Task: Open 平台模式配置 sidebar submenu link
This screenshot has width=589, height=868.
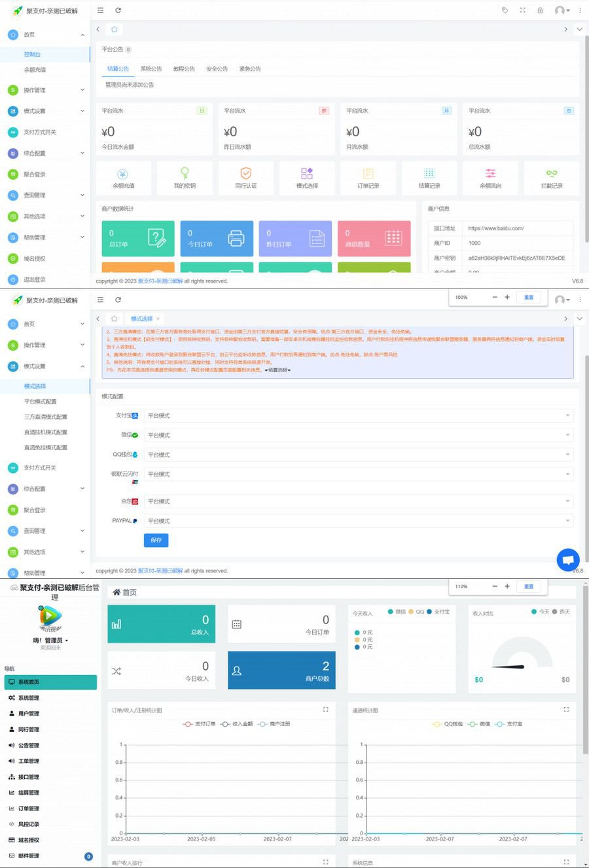Action: tap(41, 402)
